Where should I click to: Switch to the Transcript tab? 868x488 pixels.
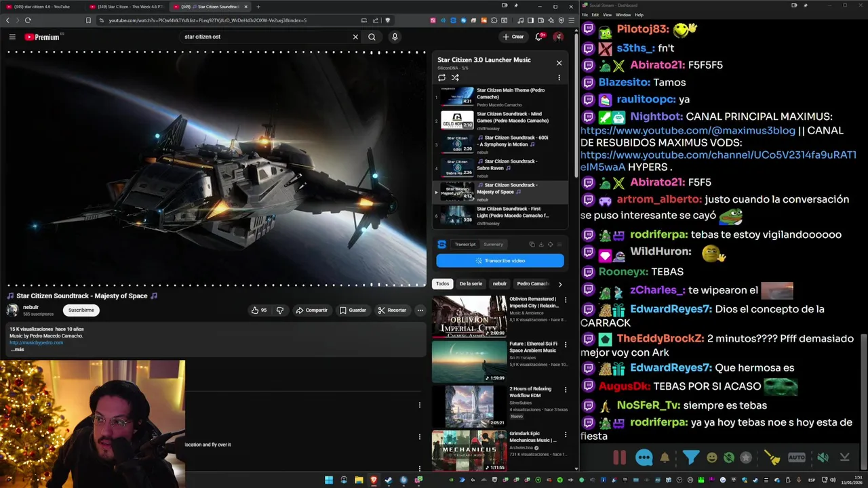click(465, 244)
